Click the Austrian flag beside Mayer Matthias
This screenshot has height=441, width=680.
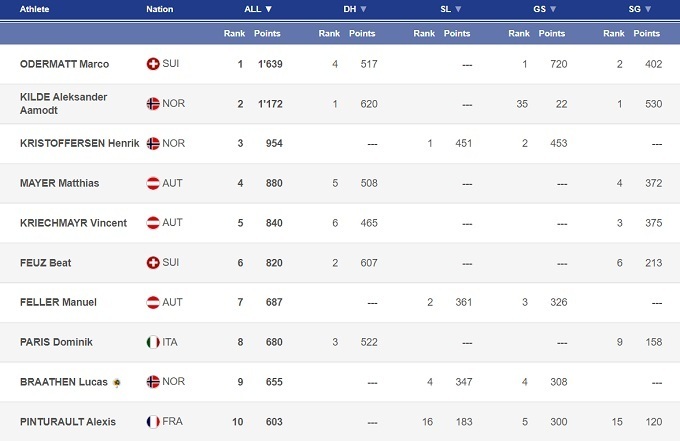click(153, 183)
